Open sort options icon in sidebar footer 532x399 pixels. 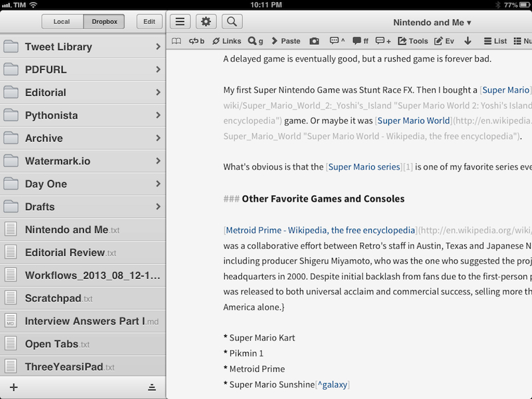pos(152,387)
